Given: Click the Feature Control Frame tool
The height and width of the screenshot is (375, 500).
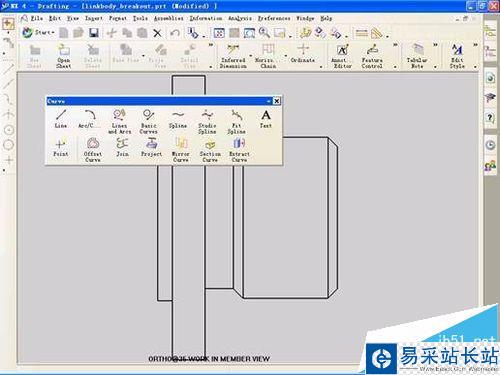Looking at the screenshot, I should pyautogui.click(x=372, y=56).
